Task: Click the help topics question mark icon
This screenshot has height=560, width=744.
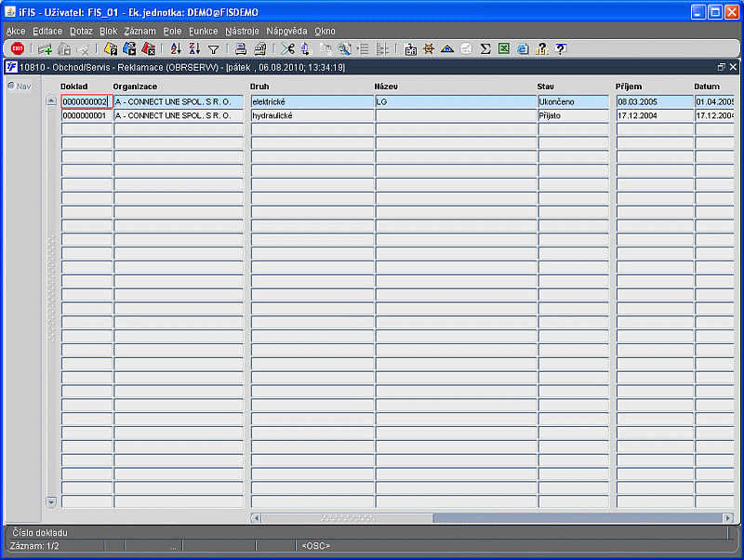Action: [542, 48]
